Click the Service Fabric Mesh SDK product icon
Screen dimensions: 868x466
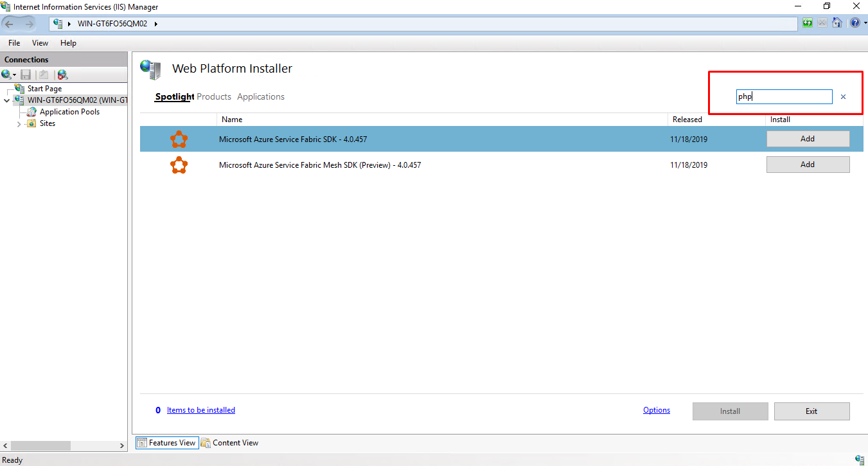click(179, 165)
